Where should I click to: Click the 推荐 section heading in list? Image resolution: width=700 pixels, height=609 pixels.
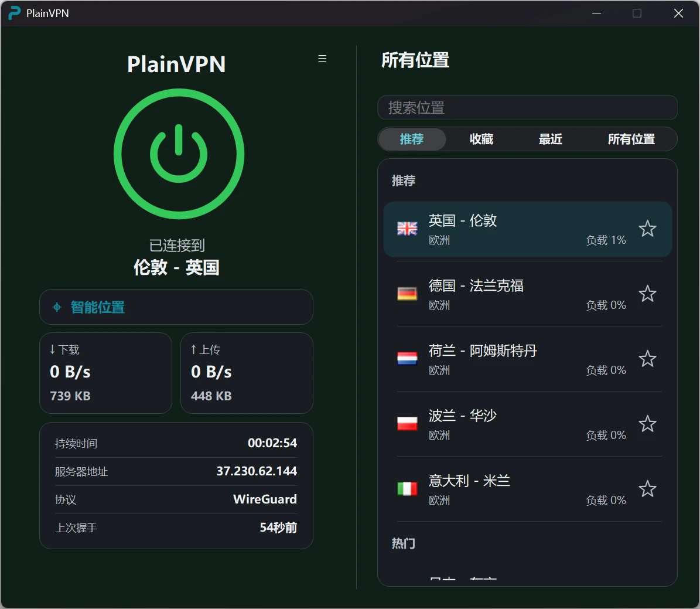pyautogui.click(x=404, y=181)
